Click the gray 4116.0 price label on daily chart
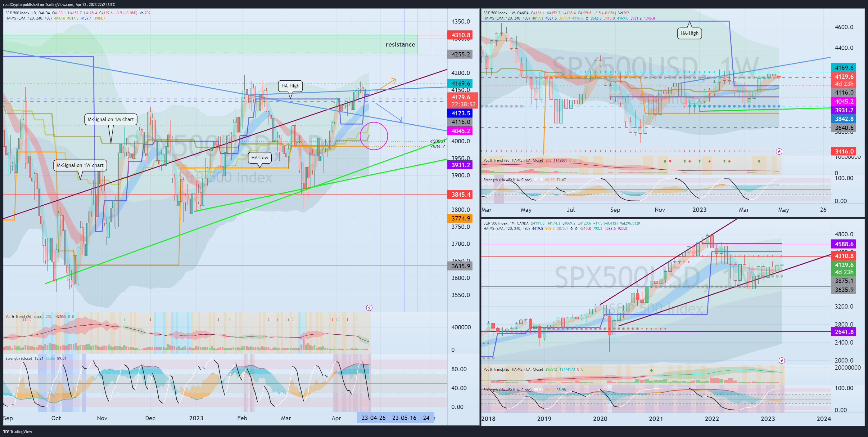 click(x=460, y=122)
